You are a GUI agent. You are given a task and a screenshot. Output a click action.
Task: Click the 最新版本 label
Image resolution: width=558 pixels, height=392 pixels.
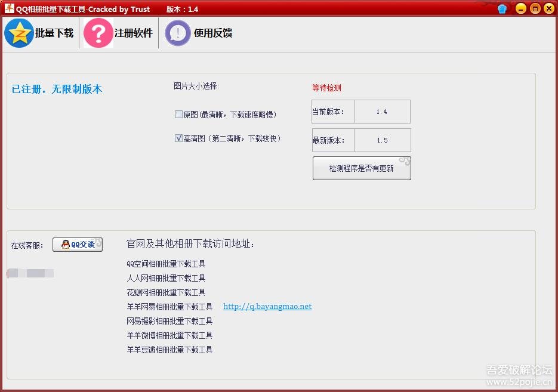(x=328, y=140)
